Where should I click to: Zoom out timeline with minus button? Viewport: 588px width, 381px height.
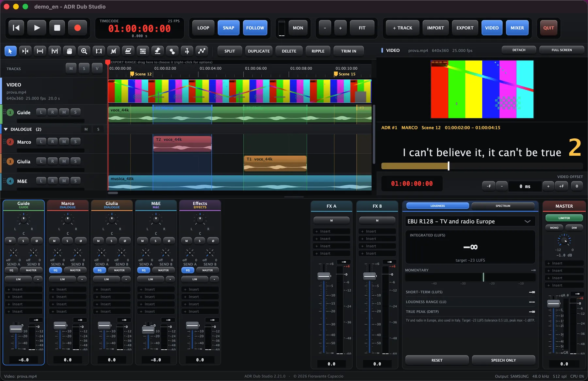[325, 28]
